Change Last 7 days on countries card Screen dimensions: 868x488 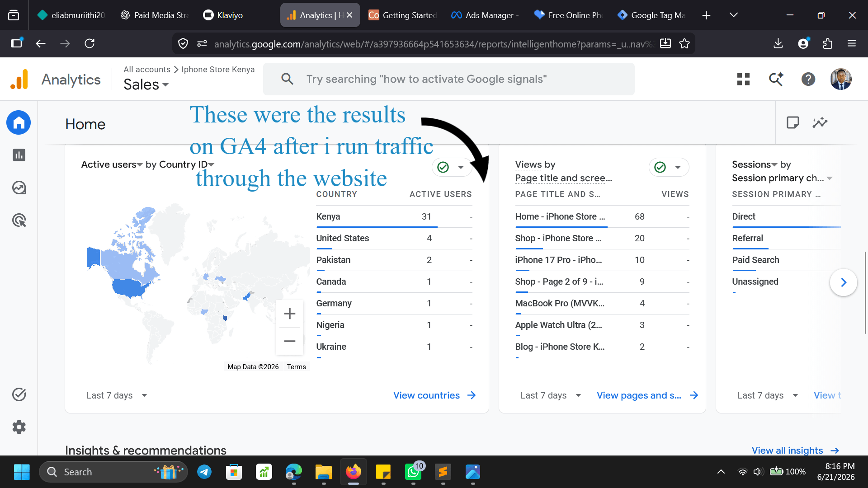point(117,395)
